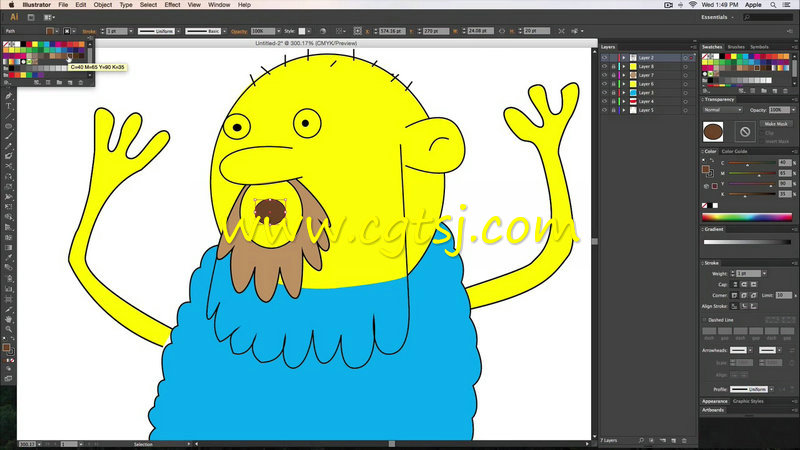Enable the Dashed Line checkbox
The width and height of the screenshot is (800, 450).
(x=705, y=320)
